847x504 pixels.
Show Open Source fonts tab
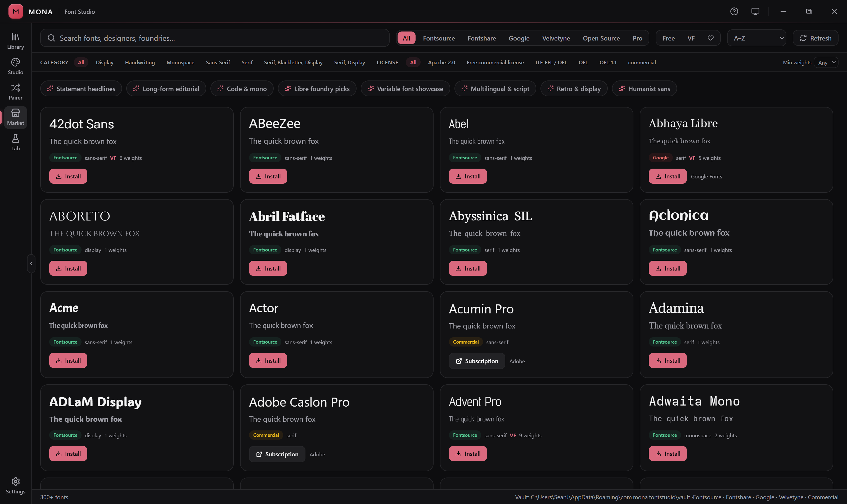click(x=601, y=38)
